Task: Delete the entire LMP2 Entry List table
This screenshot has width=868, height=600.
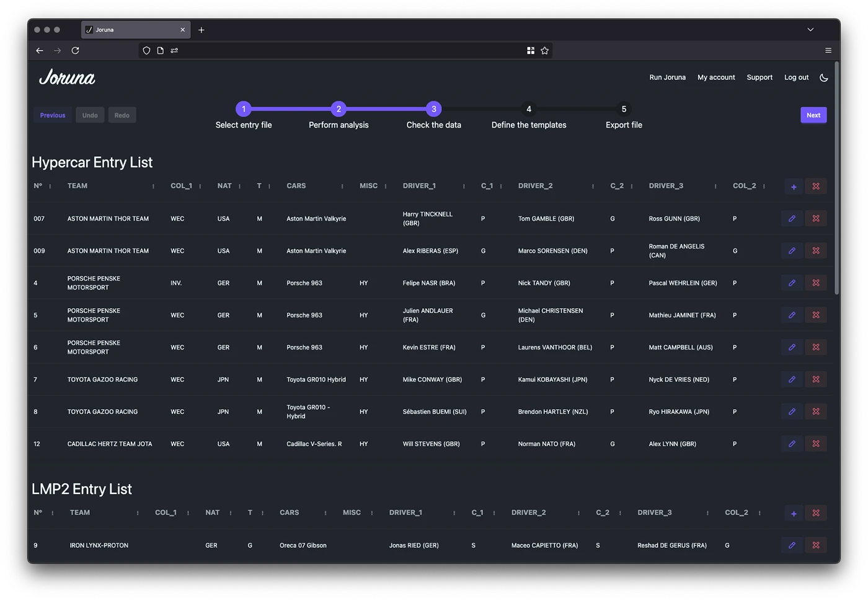Action: coord(816,513)
